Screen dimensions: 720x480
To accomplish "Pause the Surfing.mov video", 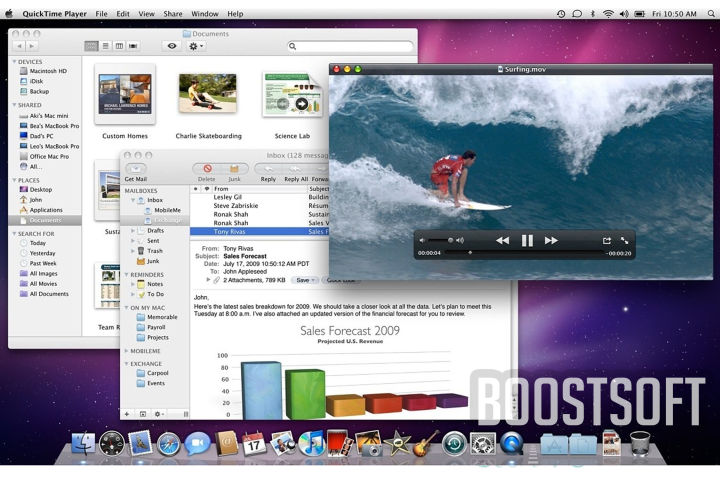I will point(527,240).
